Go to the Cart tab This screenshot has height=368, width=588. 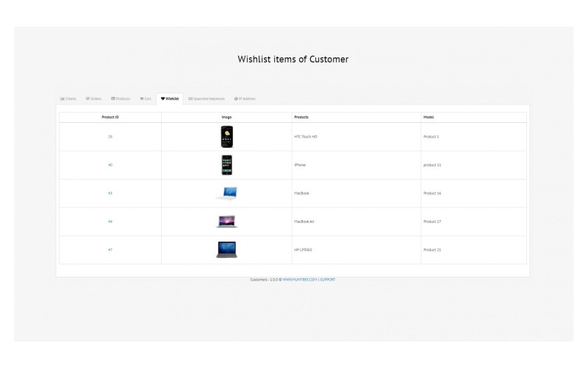(146, 99)
